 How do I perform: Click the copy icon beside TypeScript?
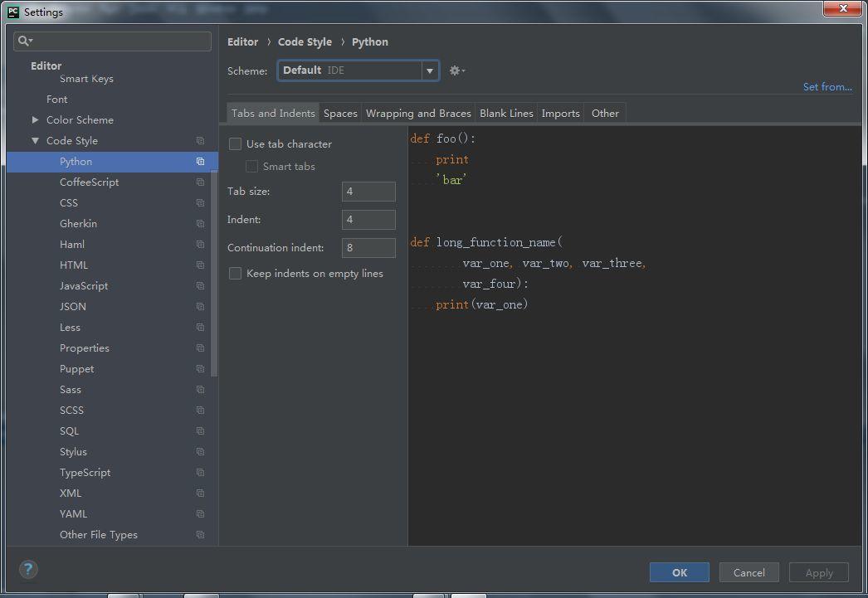point(200,473)
